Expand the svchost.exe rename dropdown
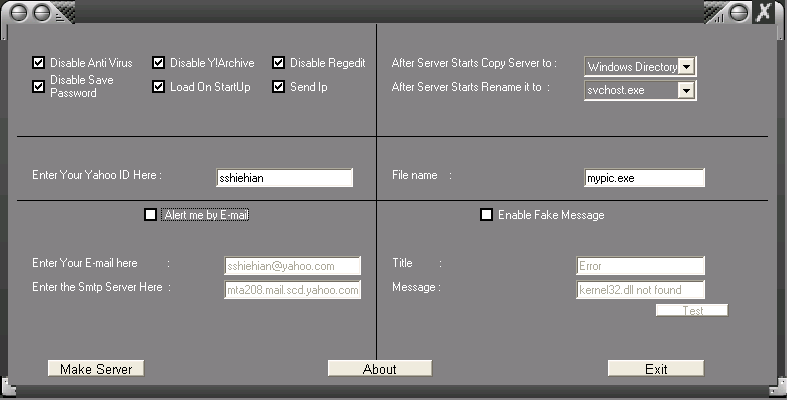The height and width of the screenshot is (400, 787). pos(686,91)
